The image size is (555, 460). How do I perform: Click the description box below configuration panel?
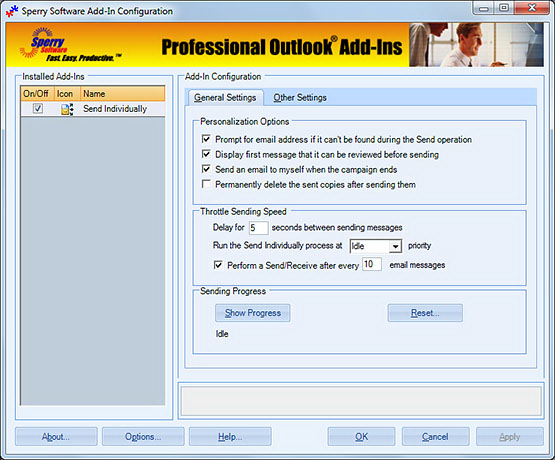coord(361,401)
